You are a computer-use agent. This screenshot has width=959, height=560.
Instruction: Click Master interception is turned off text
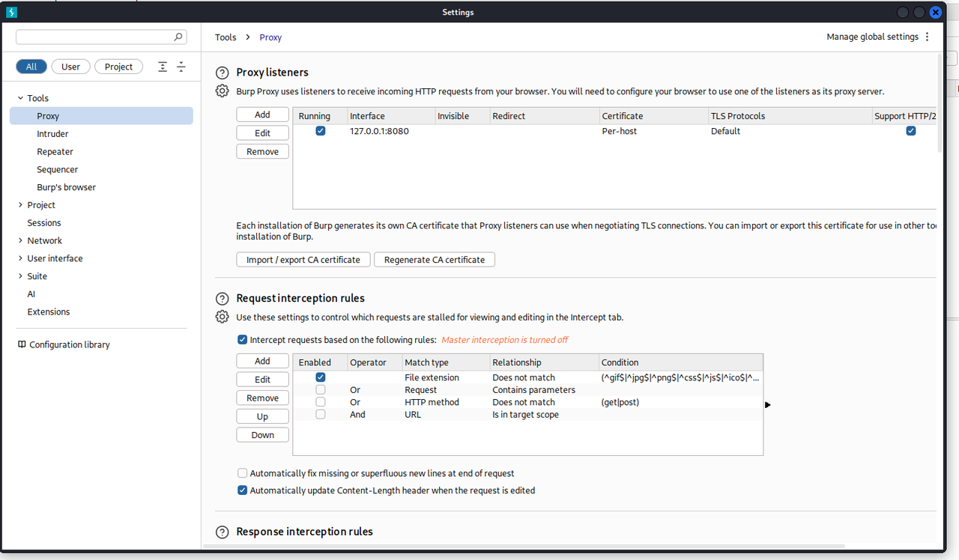pyautogui.click(x=504, y=340)
